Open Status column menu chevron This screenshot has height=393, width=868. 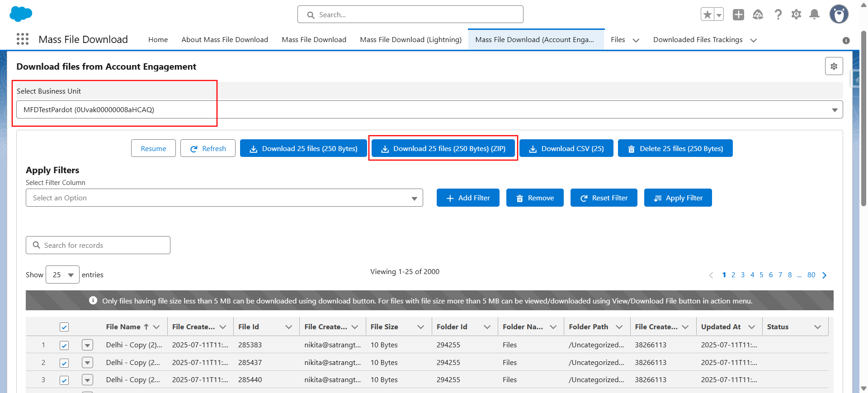click(x=817, y=327)
